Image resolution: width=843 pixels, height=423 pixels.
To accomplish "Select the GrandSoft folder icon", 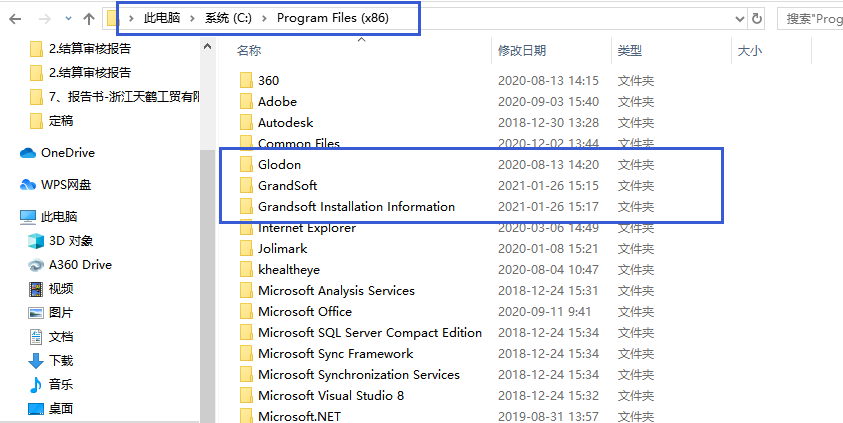I will (x=246, y=185).
